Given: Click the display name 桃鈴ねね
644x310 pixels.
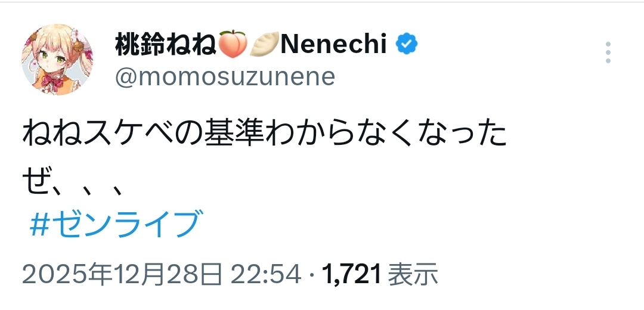Looking at the screenshot, I should [165, 45].
